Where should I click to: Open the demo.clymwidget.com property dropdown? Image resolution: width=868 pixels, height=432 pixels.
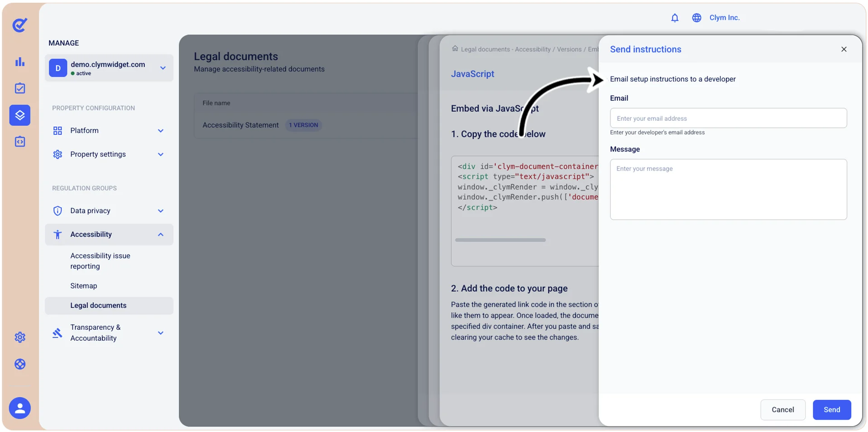109,68
